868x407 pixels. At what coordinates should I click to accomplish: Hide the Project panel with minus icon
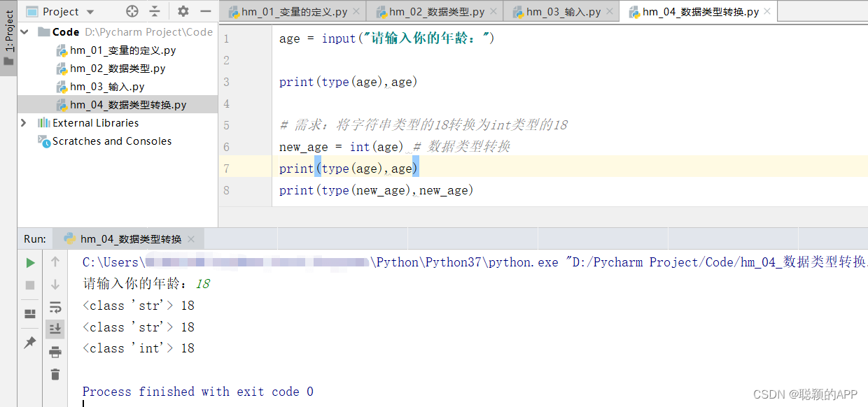tap(205, 11)
